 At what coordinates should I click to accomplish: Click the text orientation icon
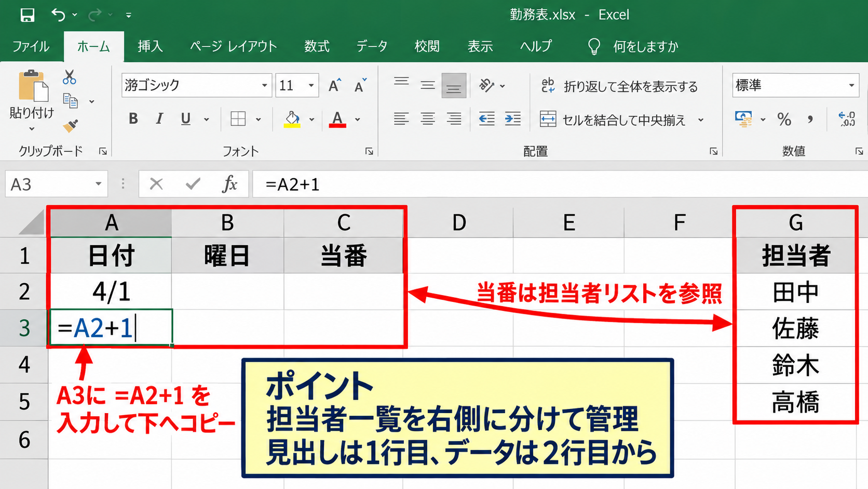(487, 85)
